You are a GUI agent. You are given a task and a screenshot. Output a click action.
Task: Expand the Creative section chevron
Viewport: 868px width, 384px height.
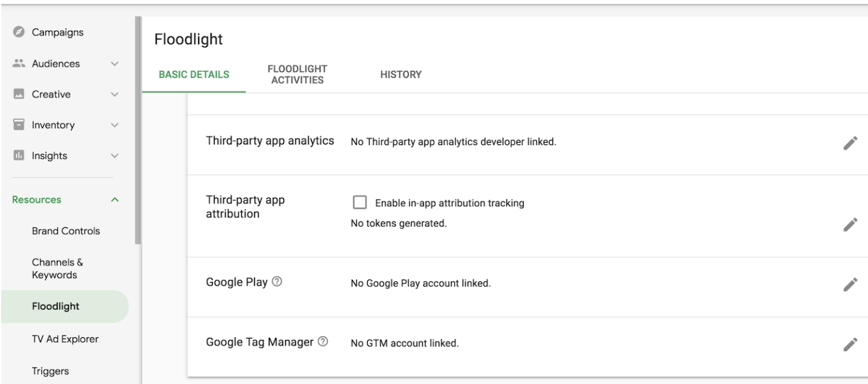tap(114, 95)
